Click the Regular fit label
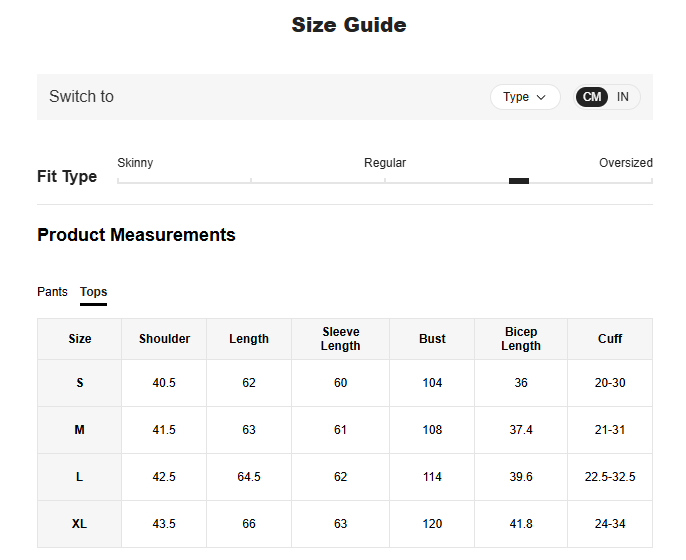 [x=385, y=163]
